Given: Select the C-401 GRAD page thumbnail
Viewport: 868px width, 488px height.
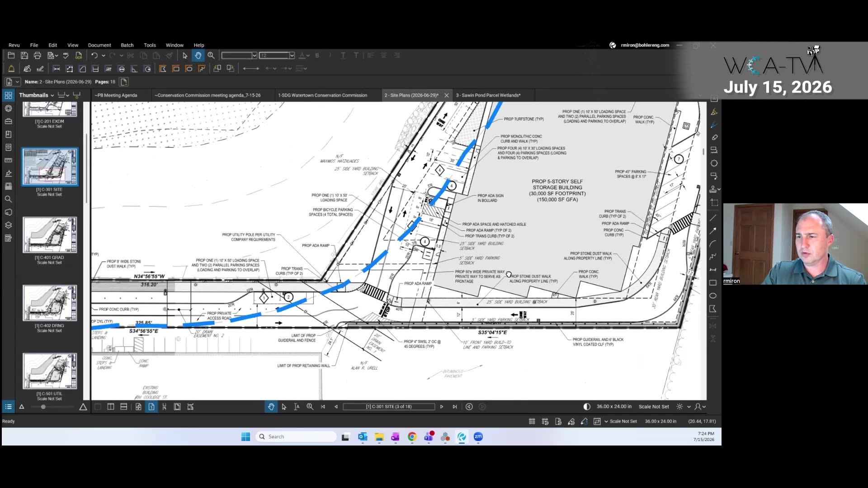Looking at the screenshot, I should [50, 235].
